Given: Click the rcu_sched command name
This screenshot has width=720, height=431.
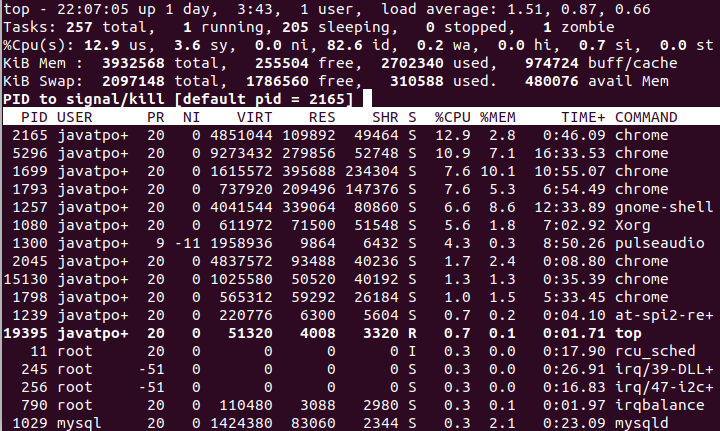Looking at the screenshot, I should click(655, 351).
